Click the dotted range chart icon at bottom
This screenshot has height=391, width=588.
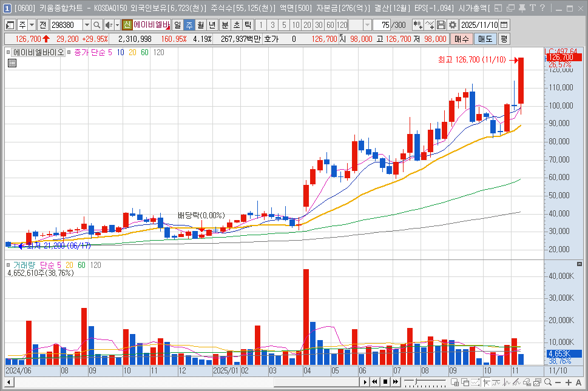[476, 383]
